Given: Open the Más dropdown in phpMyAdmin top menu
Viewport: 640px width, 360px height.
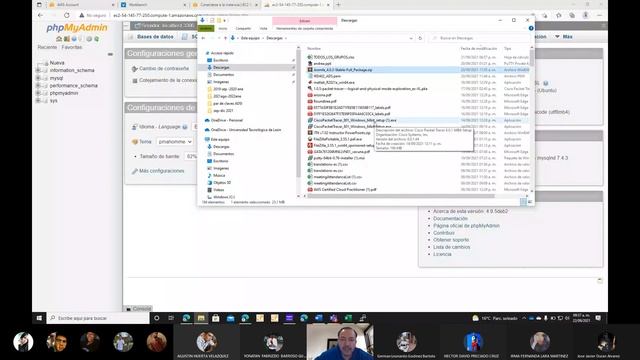Looking at the screenshot, I should pos(564,37).
